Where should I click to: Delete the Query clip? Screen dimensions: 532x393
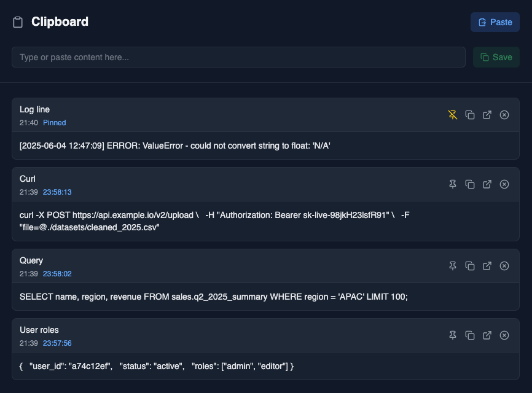(504, 266)
